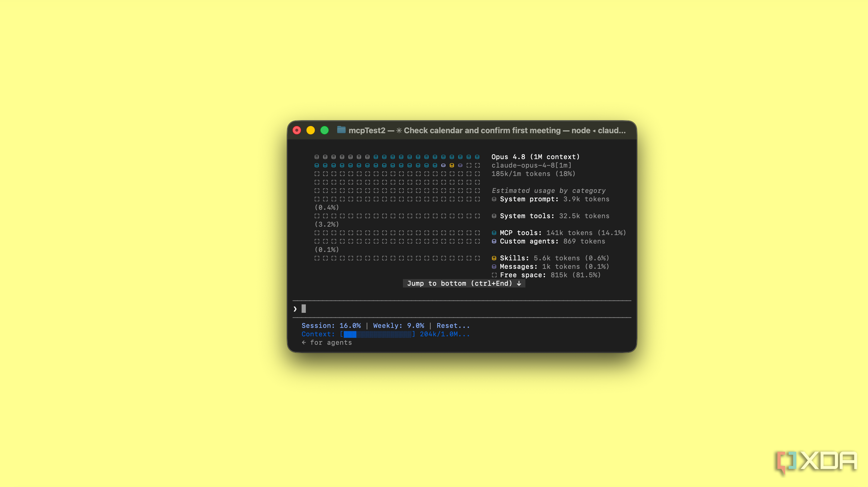Click the System tools legend icon

click(494, 216)
